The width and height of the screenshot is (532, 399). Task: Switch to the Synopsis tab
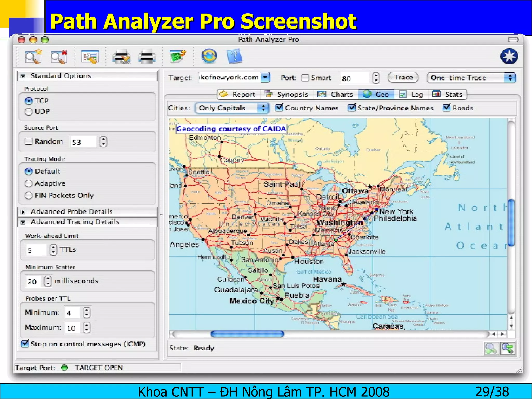[x=287, y=94]
